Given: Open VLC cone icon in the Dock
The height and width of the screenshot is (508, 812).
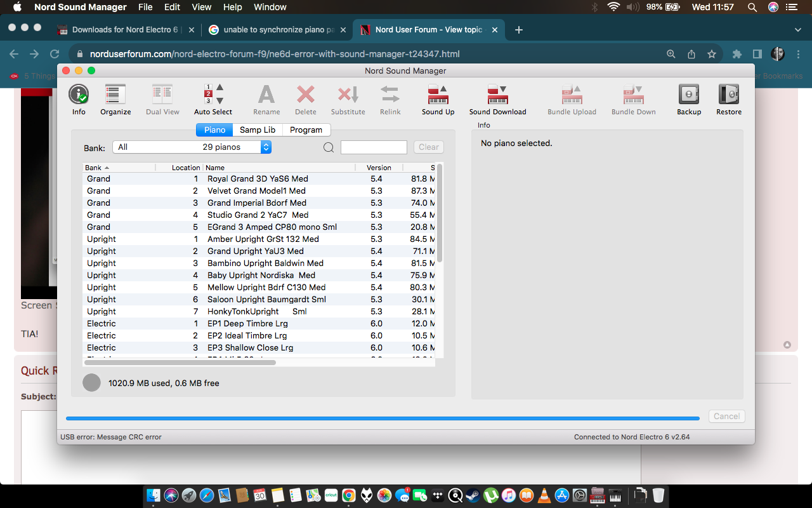Looking at the screenshot, I should click(544, 495).
